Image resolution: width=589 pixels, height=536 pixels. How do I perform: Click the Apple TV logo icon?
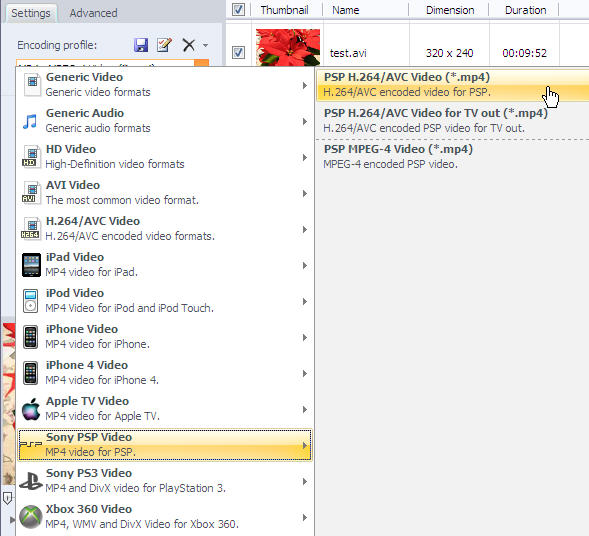tap(31, 409)
